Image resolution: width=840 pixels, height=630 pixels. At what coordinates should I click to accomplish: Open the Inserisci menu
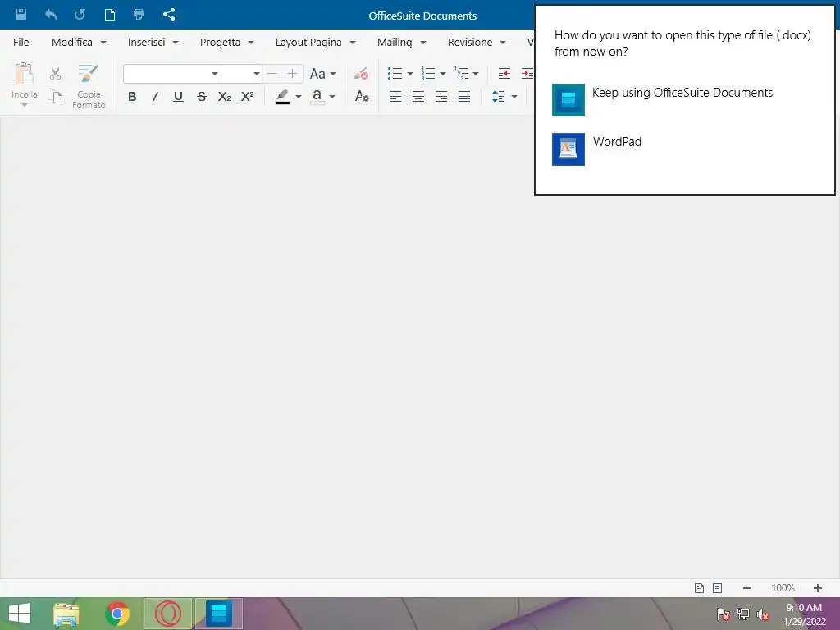click(x=153, y=43)
